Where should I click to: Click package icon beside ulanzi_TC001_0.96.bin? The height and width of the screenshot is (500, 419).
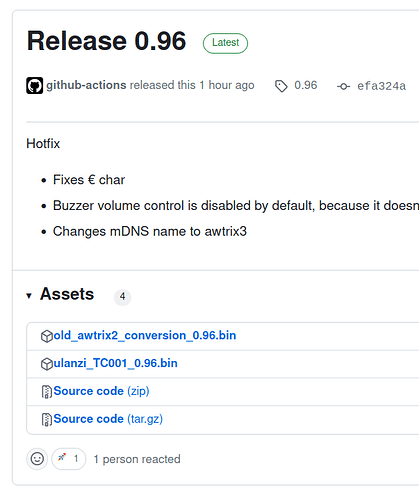47,364
